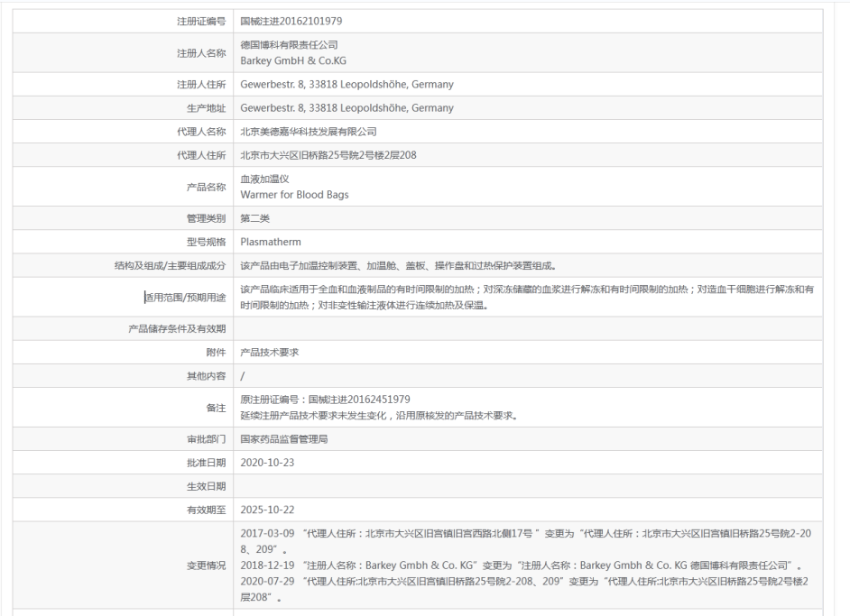This screenshot has height=616, width=850.
Task: Select the text Warmer for Blood Bags
Action: (294, 195)
